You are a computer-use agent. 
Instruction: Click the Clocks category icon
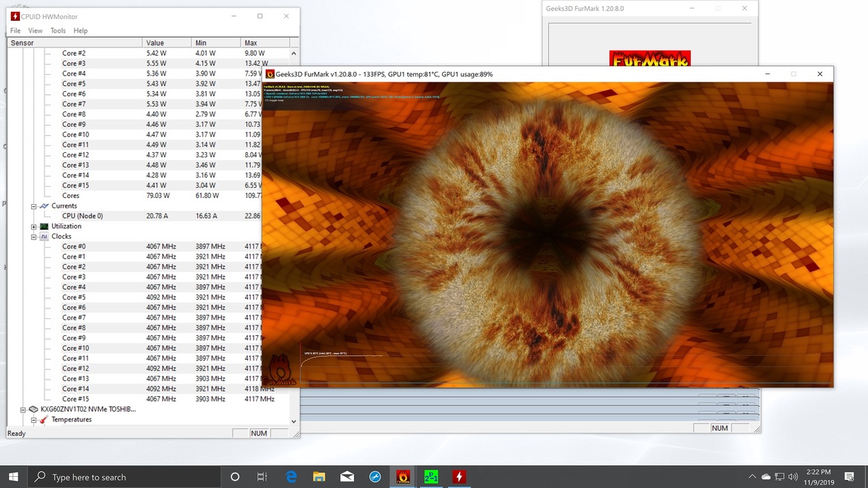click(x=45, y=237)
